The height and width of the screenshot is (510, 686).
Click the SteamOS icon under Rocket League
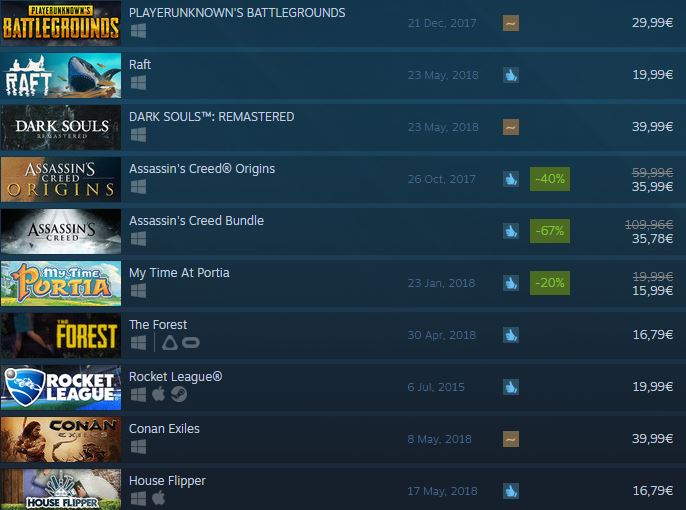tap(178, 395)
